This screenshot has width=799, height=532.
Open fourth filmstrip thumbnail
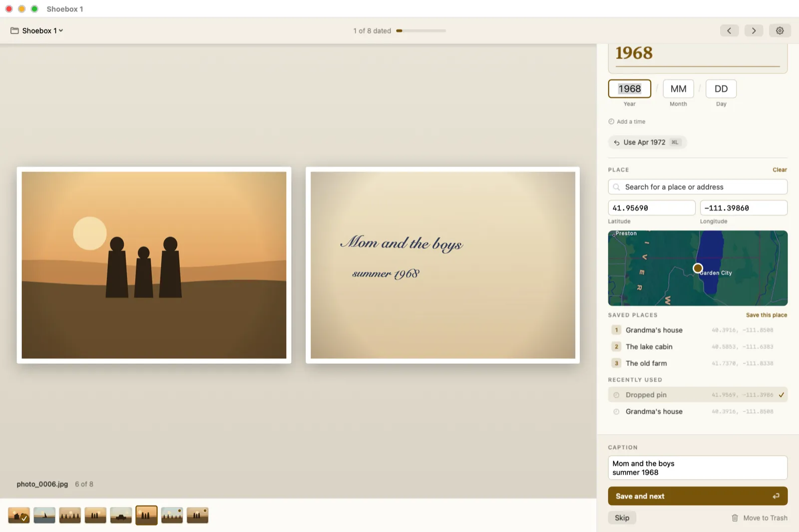pyautogui.click(x=95, y=516)
